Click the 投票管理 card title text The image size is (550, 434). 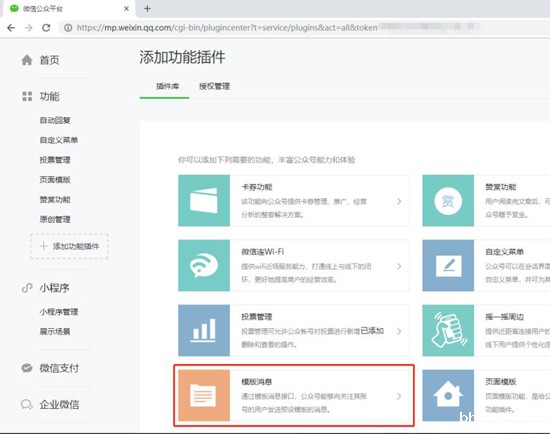(257, 316)
